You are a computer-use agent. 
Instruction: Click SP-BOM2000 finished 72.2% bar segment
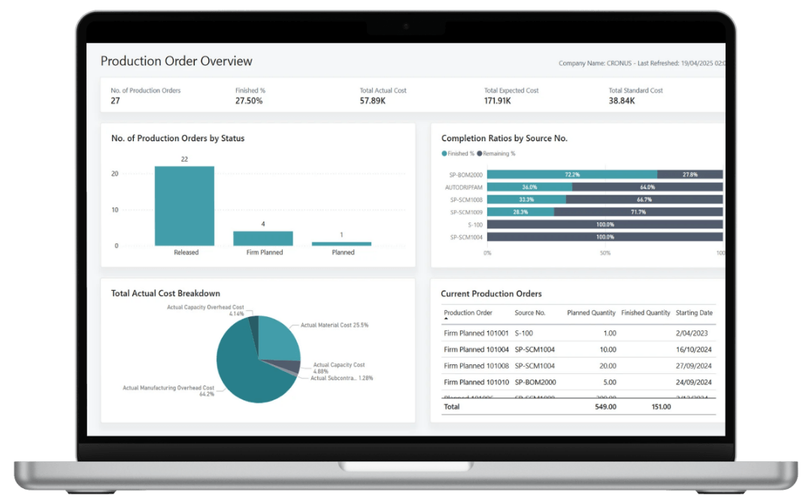point(572,175)
